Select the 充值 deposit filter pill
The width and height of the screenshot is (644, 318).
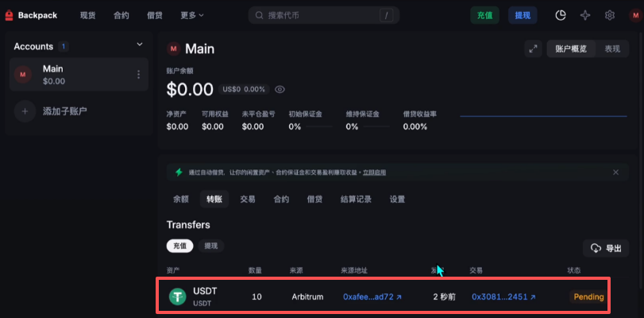(180, 246)
